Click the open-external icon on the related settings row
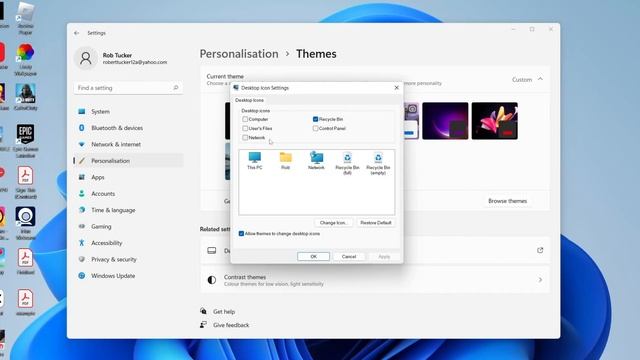Viewport: 640px width, 360px height. click(540, 250)
